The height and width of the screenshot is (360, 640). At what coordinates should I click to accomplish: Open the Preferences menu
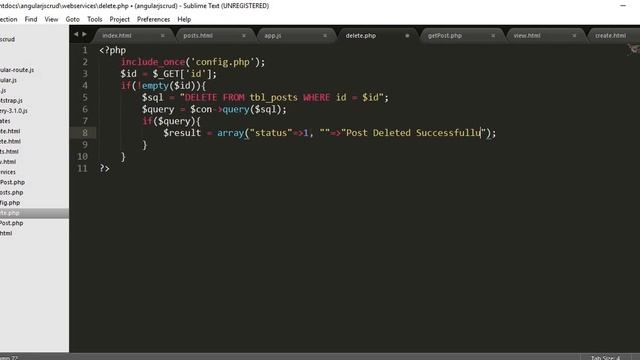153,19
